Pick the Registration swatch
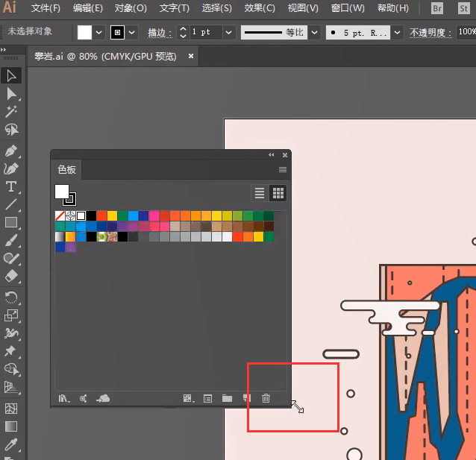The image size is (476, 460). [70, 215]
